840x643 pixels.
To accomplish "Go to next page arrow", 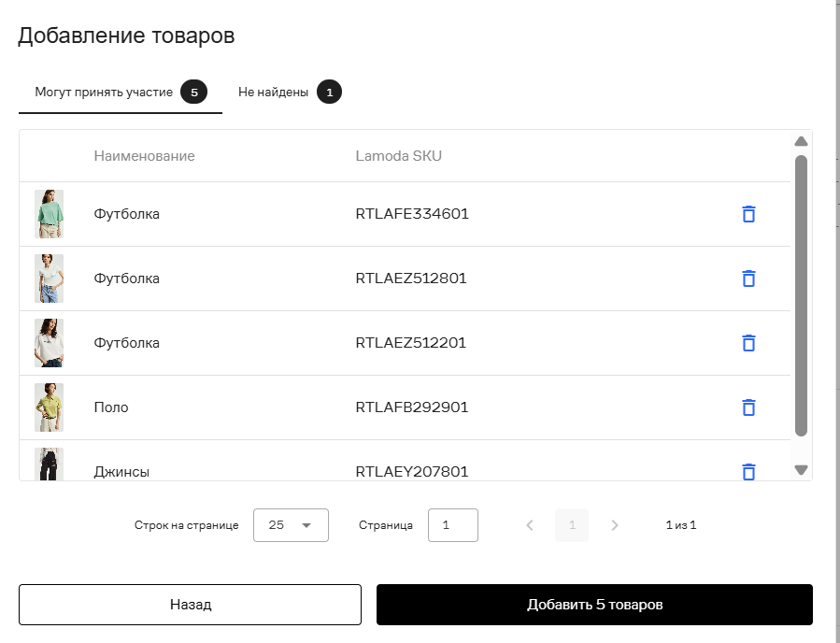I will [615, 525].
